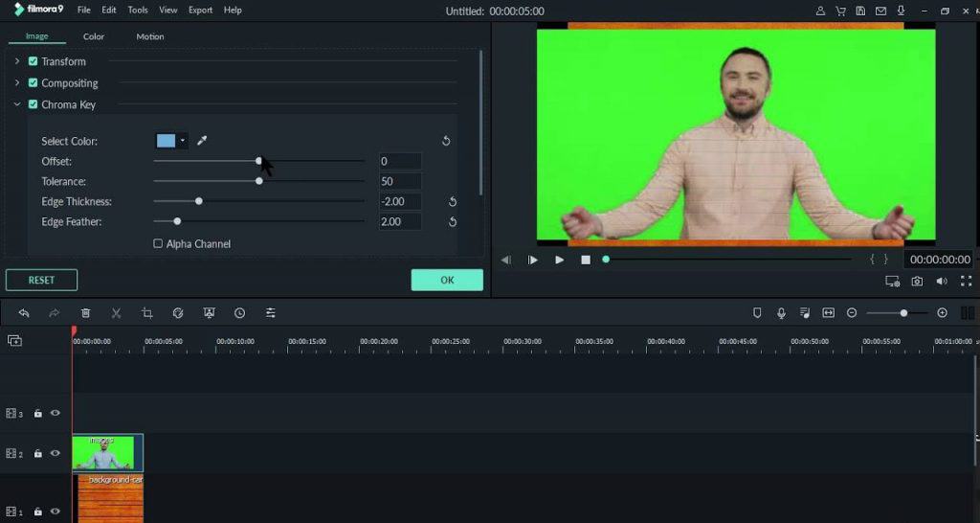The height and width of the screenshot is (523, 980).
Task: Hide track 2 with its eye icon
Action: click(x=55, y=453)
